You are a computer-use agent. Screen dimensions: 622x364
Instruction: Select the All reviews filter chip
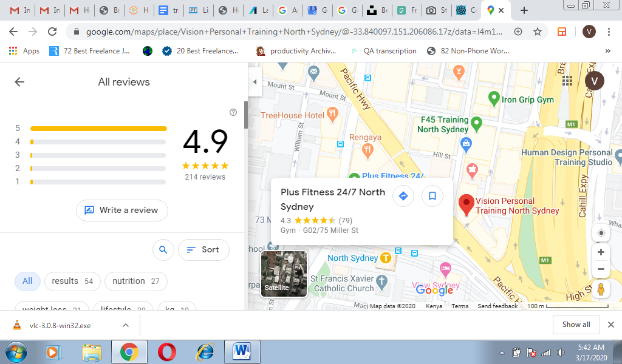coord(27,281)
